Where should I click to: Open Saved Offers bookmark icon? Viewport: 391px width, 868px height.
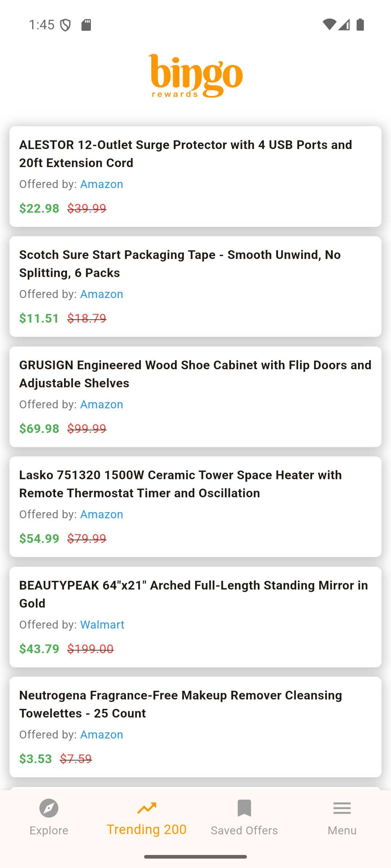click(244, 808)
